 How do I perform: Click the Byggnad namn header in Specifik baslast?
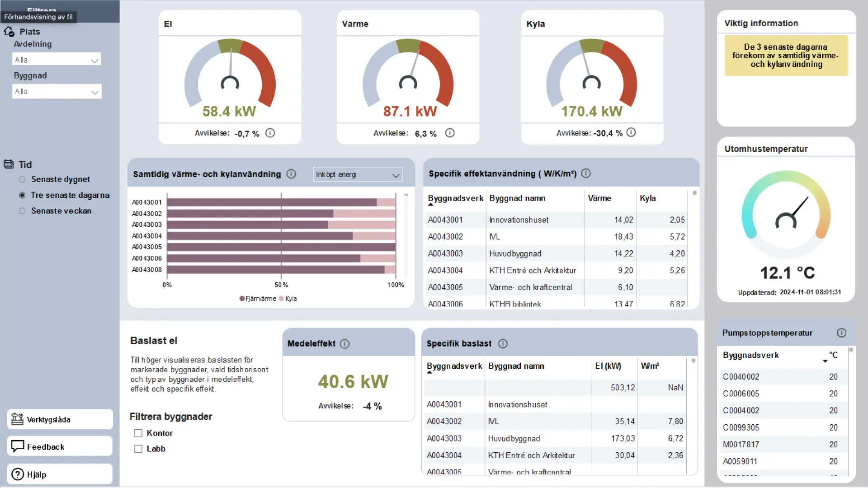516,366
